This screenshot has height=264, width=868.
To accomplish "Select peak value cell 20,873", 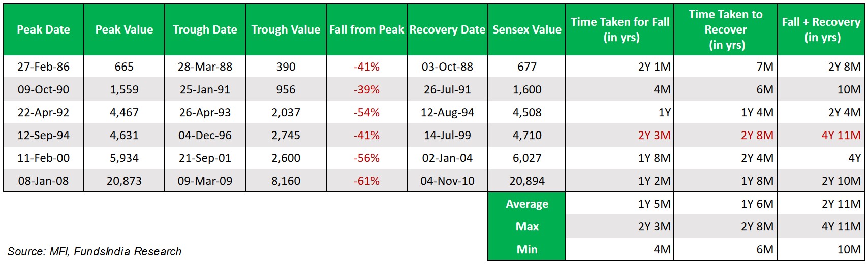I will tap(124, 181).
